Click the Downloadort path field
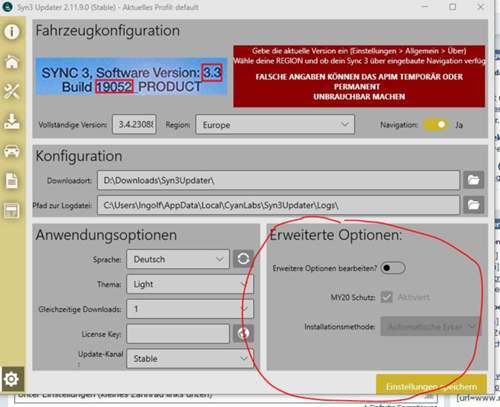This screenshot has height=407, width=500. pyautogui.click(x=278, y=180)
